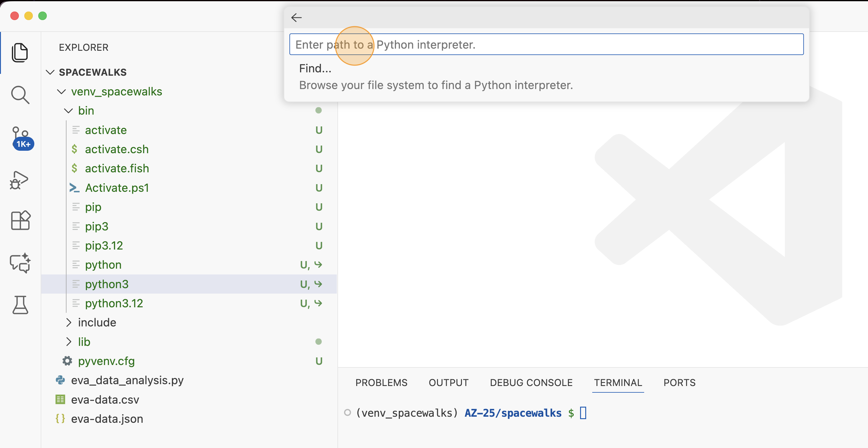The width and height of the screenshot is (868, 448).
Task: Collapse the bin folder
Action: click(x=69, y=111)
